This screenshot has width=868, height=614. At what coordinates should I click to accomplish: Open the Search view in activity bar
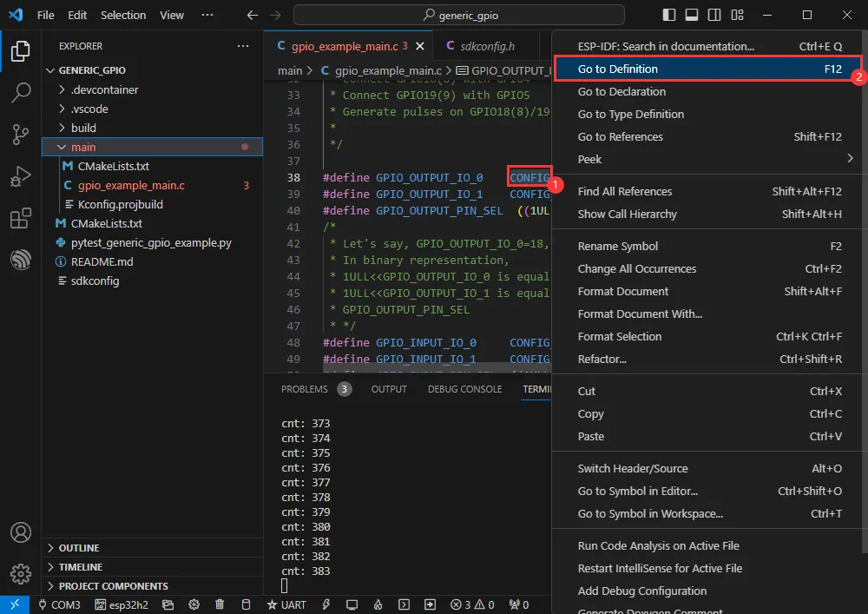[20, 92]
